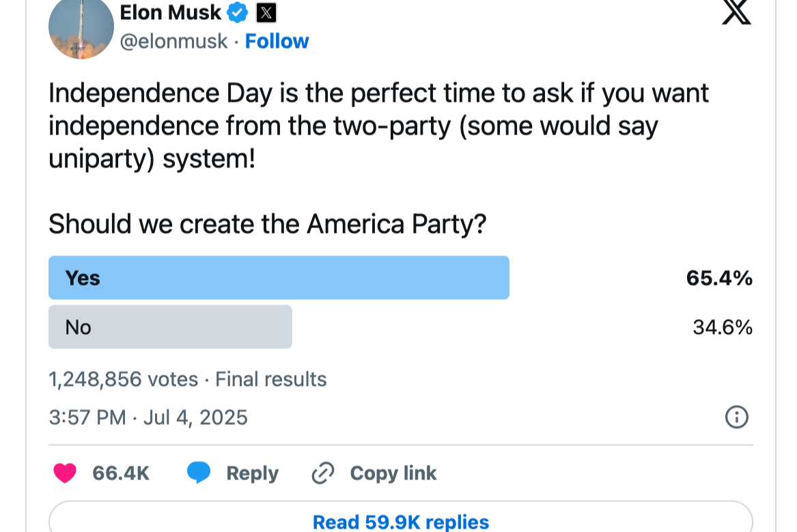Click Read 59.9K replies button
Image resolution: width=797 pixels, height=532 pixels.
pos(400,522)
